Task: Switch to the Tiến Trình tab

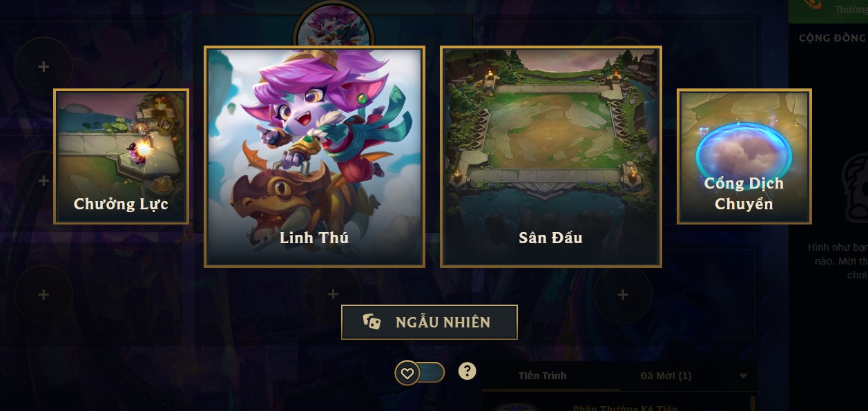Action: click(x=543, y=376)
